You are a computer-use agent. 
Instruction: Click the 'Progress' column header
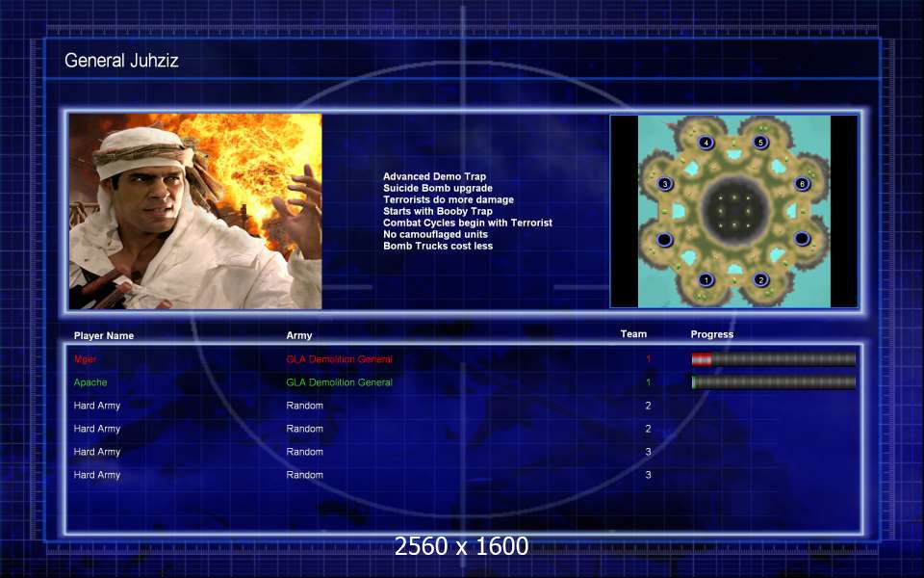pos(712,334)
